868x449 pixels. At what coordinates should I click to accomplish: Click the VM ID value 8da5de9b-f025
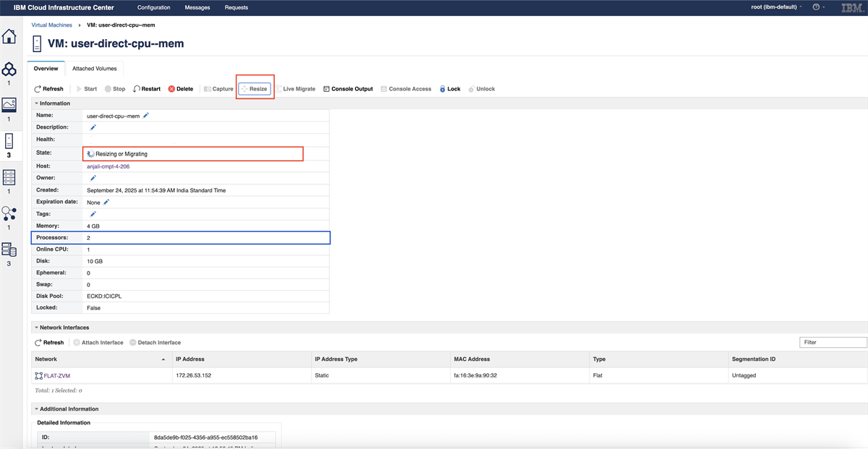coord(205,437)
